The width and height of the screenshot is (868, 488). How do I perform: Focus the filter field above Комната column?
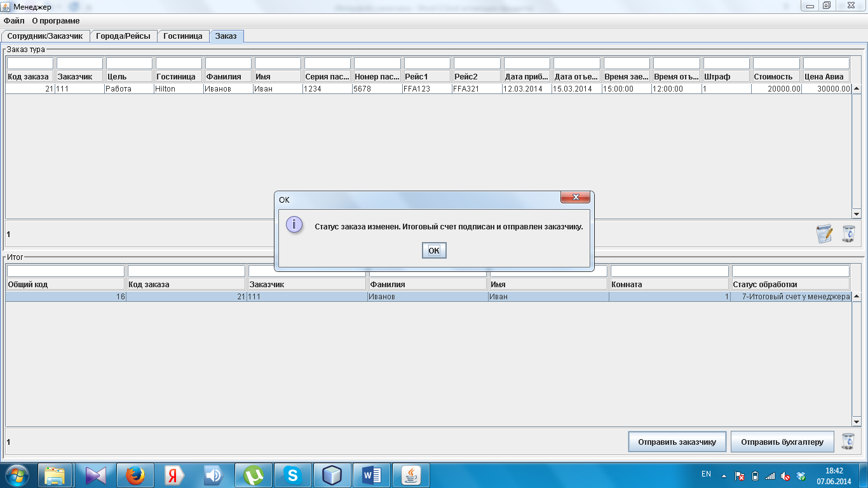coord(670,271)
